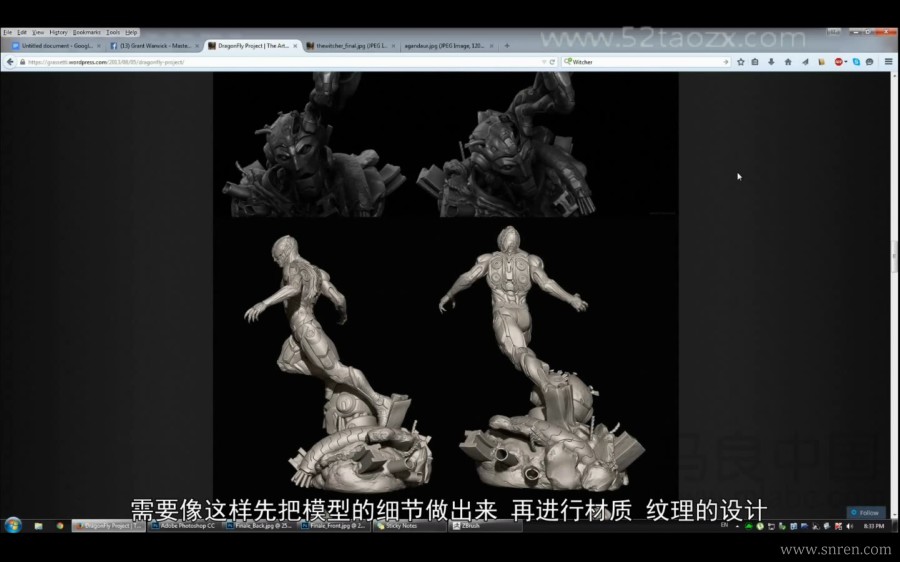
Task: Click the blue Skype extension icon
Action: point(856,62)
